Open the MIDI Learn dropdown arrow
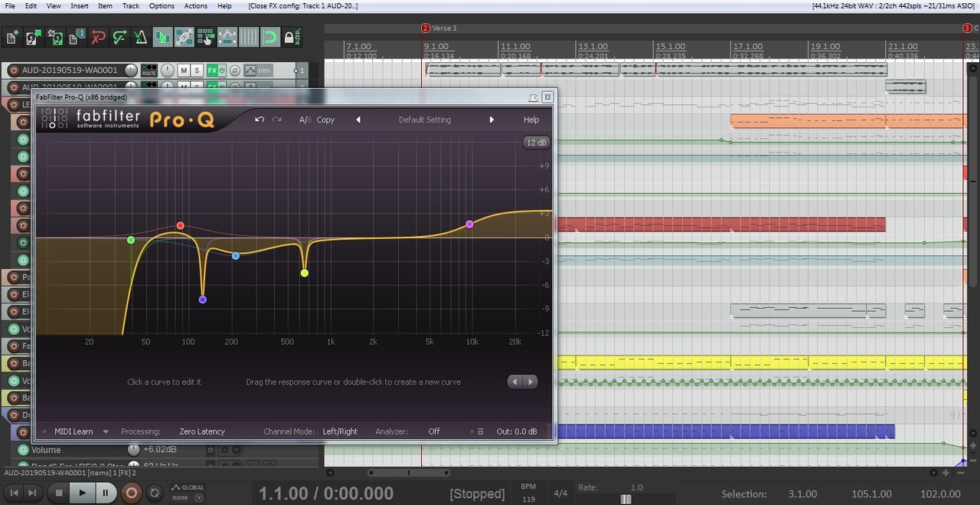 click(106, 431)
